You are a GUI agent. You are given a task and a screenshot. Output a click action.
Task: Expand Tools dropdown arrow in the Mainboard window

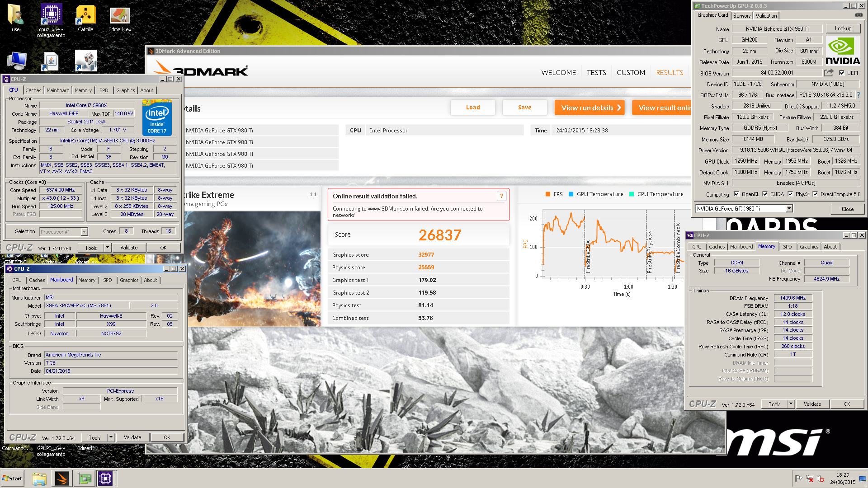click(111, 437)
